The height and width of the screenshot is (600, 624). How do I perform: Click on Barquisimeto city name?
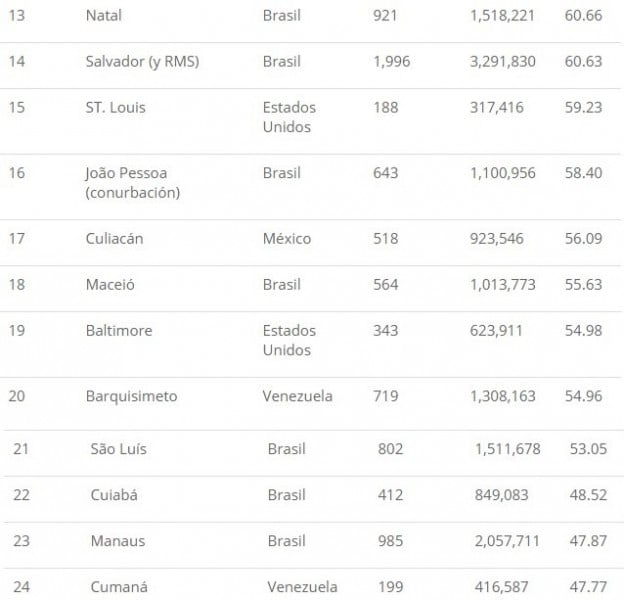[132, 397]
